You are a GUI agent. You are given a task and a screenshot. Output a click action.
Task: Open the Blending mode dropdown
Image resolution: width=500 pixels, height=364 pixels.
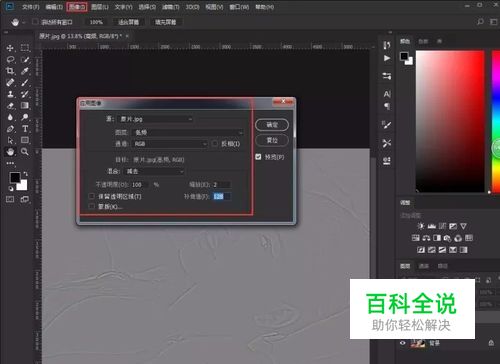154,171
